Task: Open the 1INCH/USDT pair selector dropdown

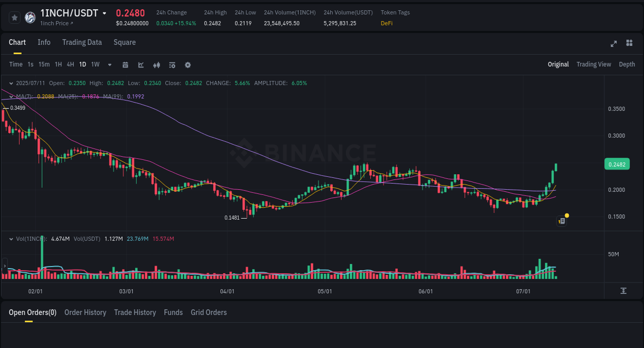Action: [x=105, y=13]
